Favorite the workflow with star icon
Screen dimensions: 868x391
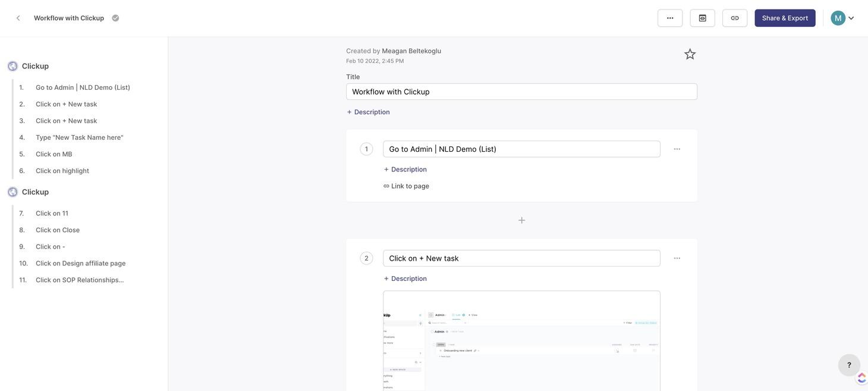click(x=690, y=54)
